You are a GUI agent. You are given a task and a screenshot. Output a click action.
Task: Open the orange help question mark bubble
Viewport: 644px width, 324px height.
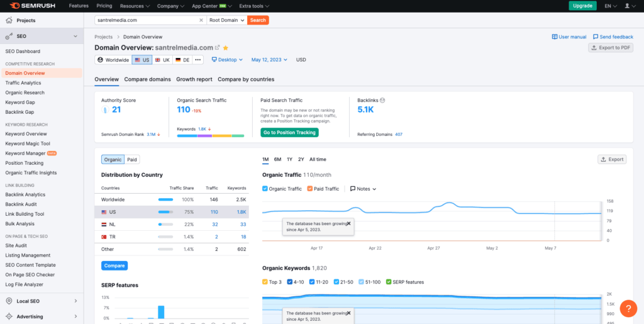pyautogui.click(x=628, y=308)
